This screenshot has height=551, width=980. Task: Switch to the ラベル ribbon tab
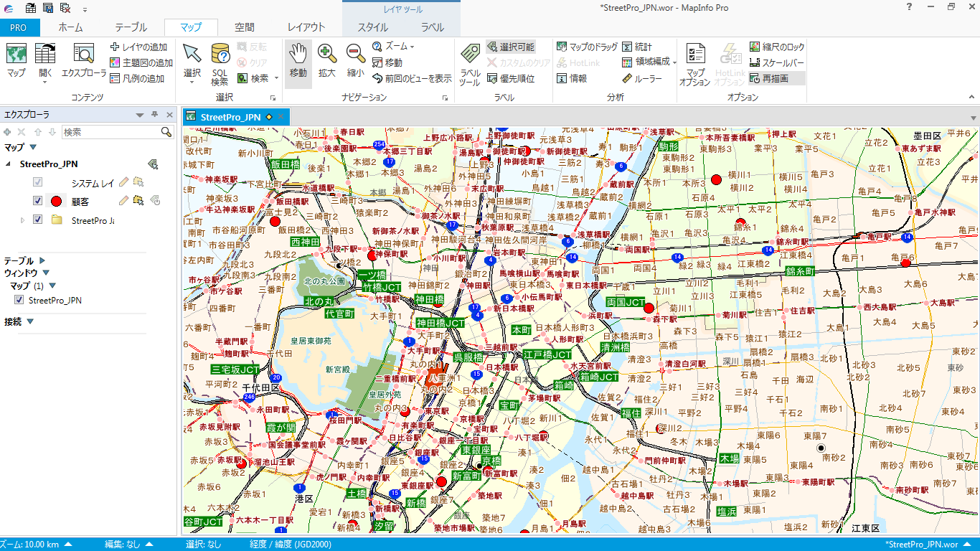pos(433,27)
